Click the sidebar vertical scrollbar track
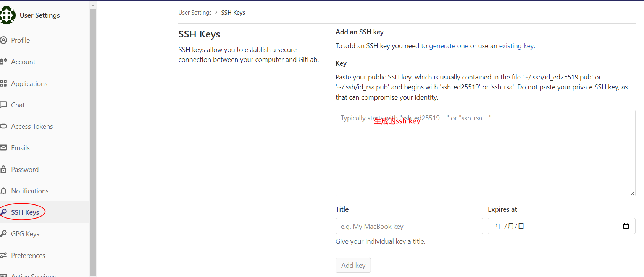The width and height of the screenshot is (644, 277). pos(93,141)
